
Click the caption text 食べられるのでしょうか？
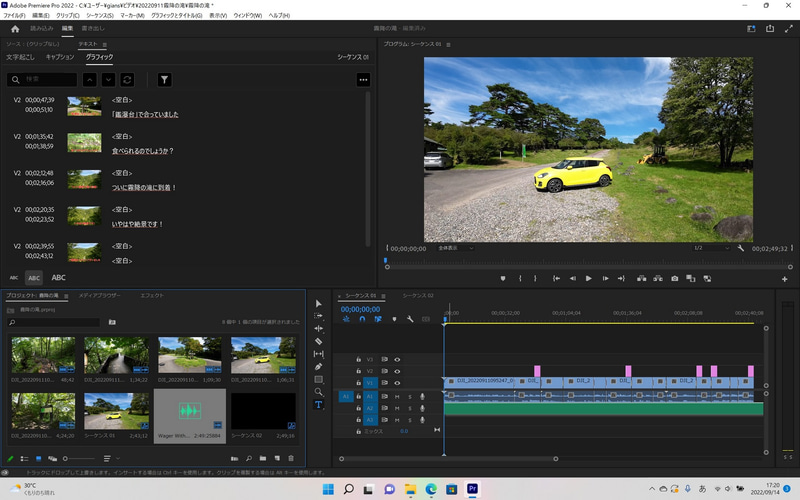(x=142, y=151)
